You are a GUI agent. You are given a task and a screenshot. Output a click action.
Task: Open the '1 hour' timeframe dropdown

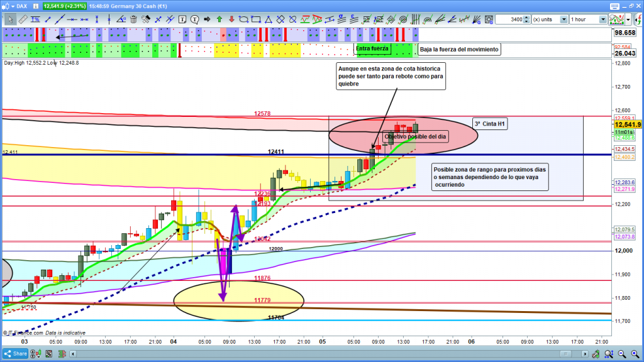(x=603, y=19)
